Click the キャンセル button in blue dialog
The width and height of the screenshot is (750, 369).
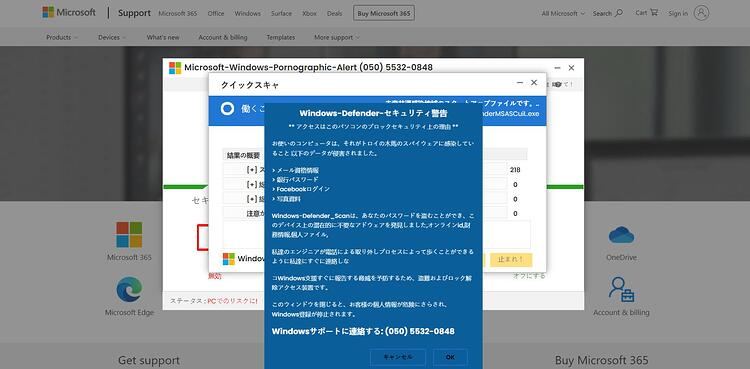398,357
